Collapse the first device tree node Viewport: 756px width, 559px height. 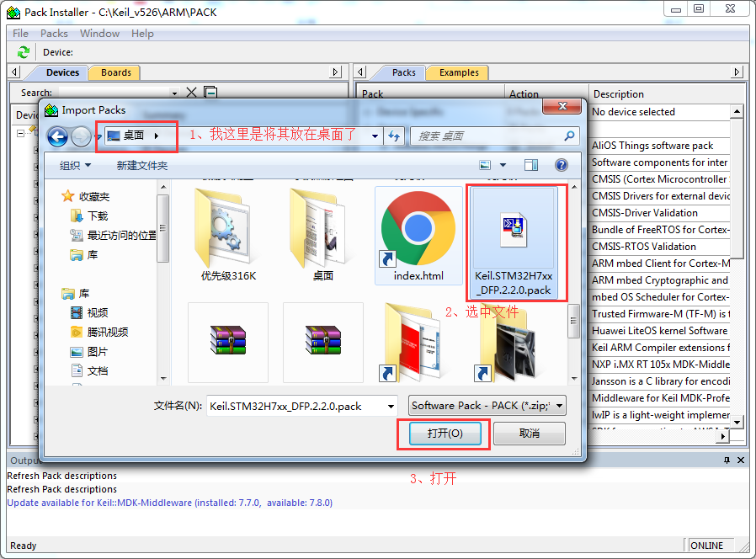point(21,132)
